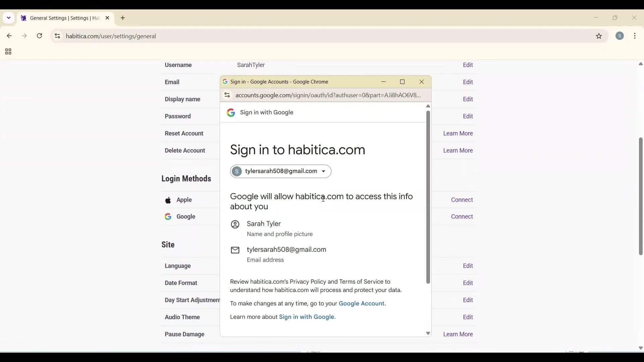This screenshot has width=644, height=362.
Task: Open site settings icon in the address bar
Action: [57, 36]
